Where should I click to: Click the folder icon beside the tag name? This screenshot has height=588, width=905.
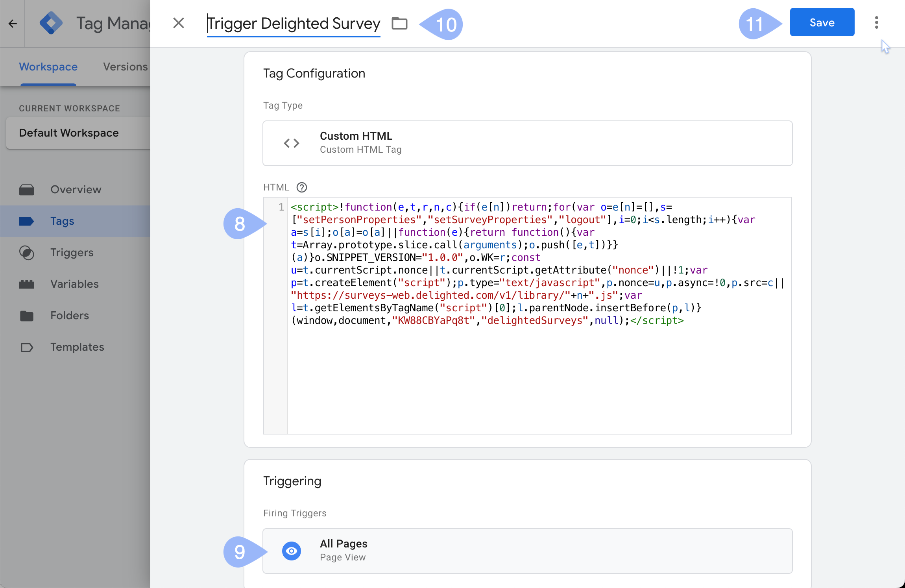(x=399, y=23)
